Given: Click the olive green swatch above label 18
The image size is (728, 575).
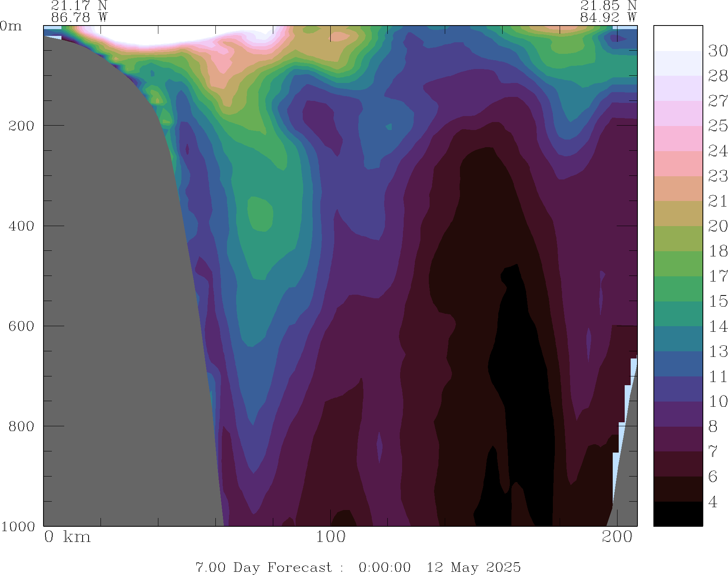Looking at the screenshot, I should (x=678, y=238).
